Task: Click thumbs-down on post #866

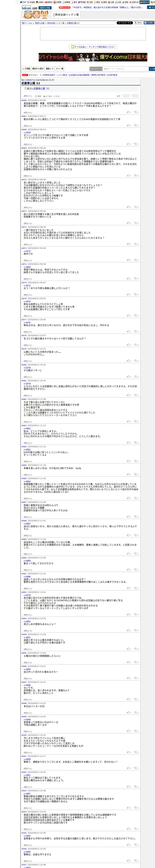Action: point(136,112)
